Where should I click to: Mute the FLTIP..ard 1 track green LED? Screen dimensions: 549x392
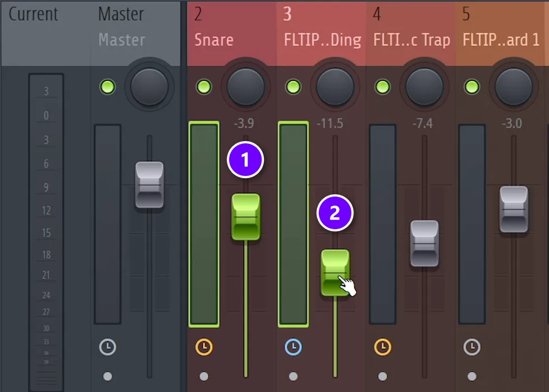pyautogui.click(x=472, y=87)
